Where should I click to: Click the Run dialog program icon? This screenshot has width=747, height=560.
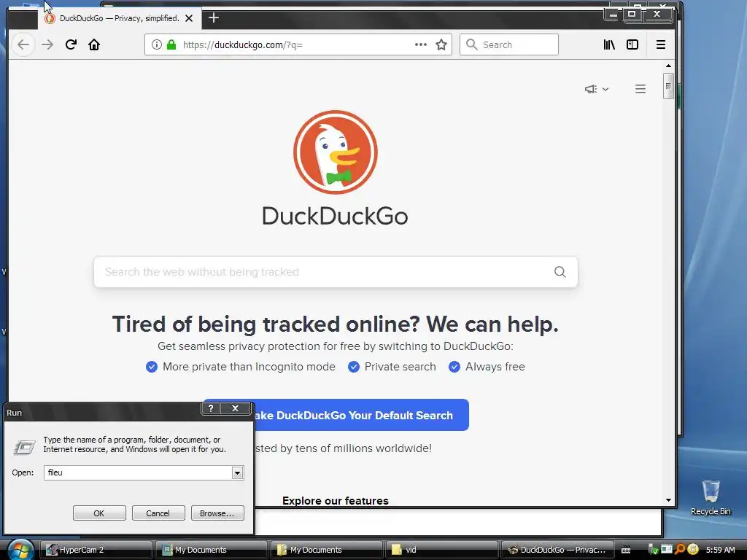(24, 447)
